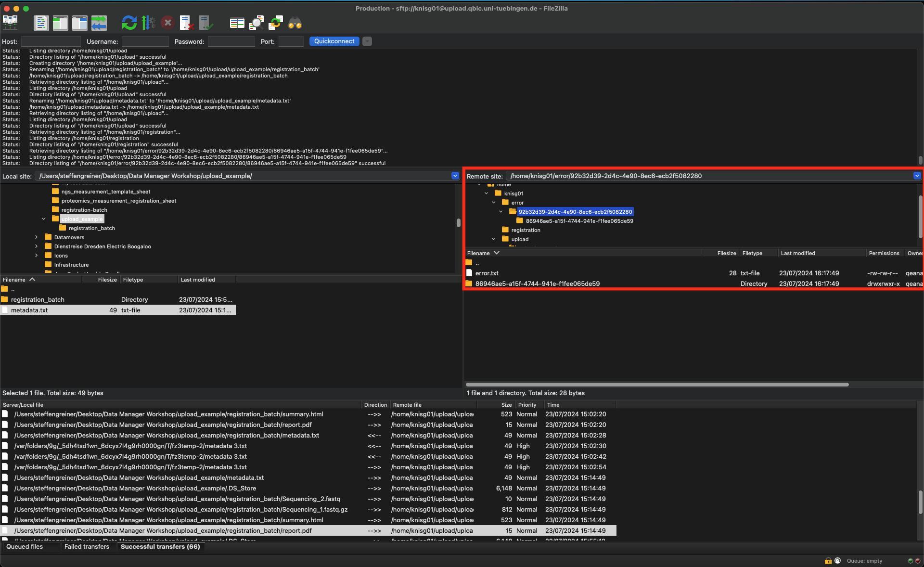Sort remote list by Last modified column
This screenshot has width=924, height=567.
click(x=821, y=253)
